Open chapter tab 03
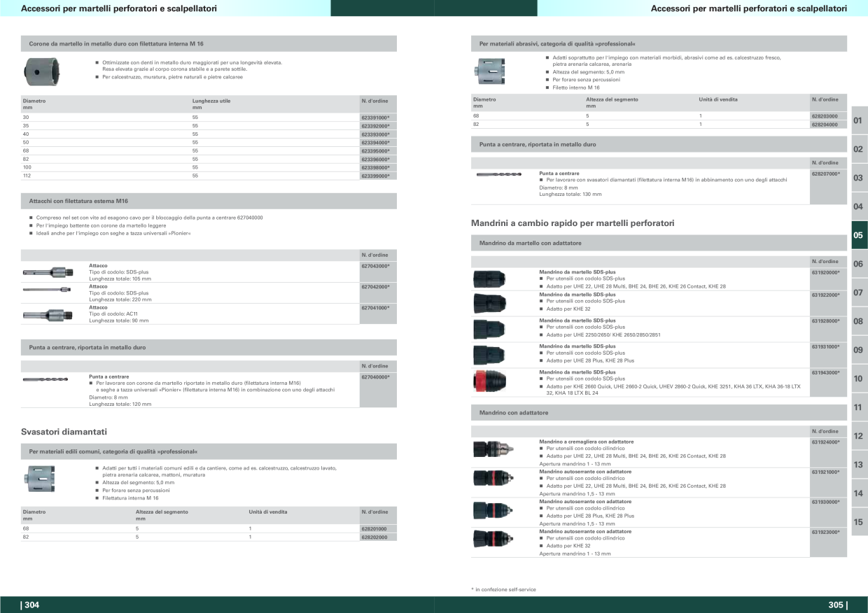The image size is (868, 613). tap(859, 178)
